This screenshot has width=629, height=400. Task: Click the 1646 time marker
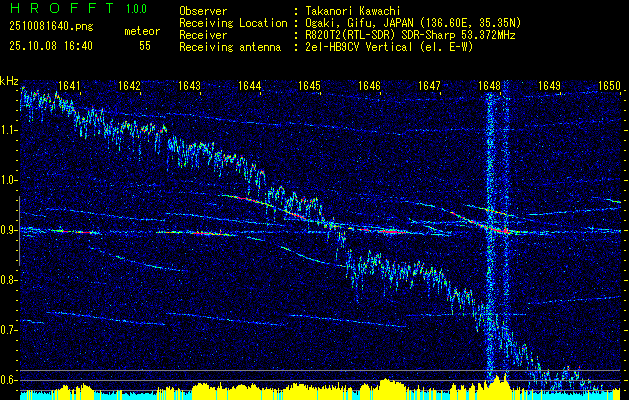point(369,85)
